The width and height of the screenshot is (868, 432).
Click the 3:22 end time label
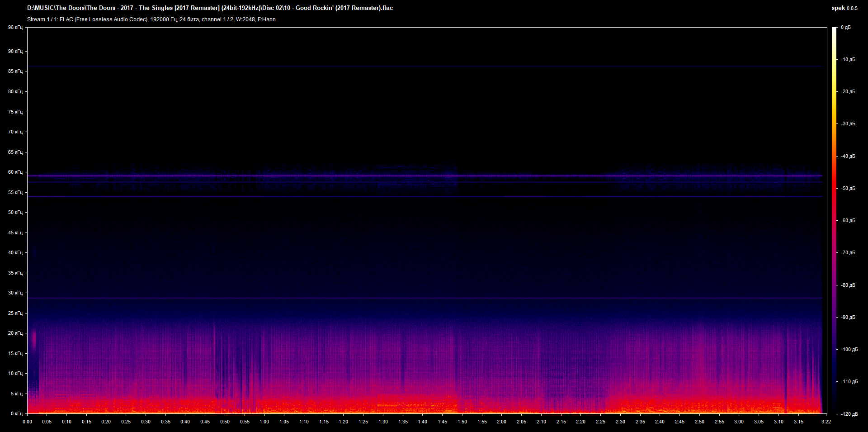coord(826,422)
